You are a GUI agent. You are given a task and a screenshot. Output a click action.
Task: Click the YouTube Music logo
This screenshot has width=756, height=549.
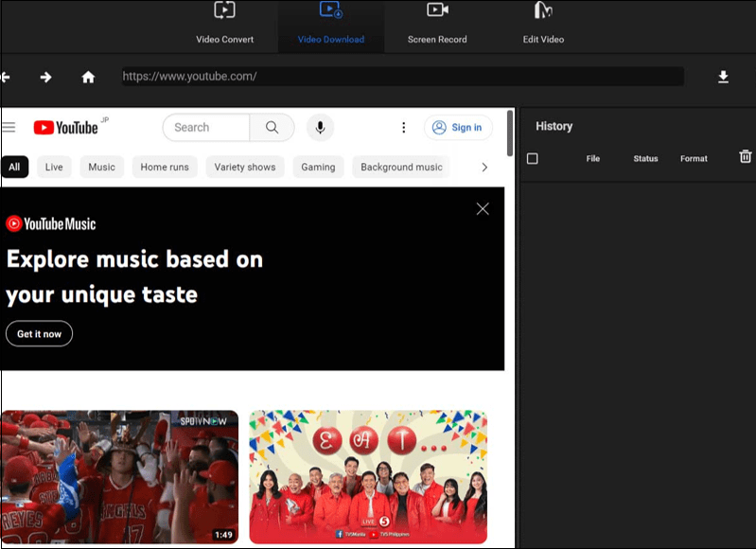pyautogui.click(x=51, y=223)
